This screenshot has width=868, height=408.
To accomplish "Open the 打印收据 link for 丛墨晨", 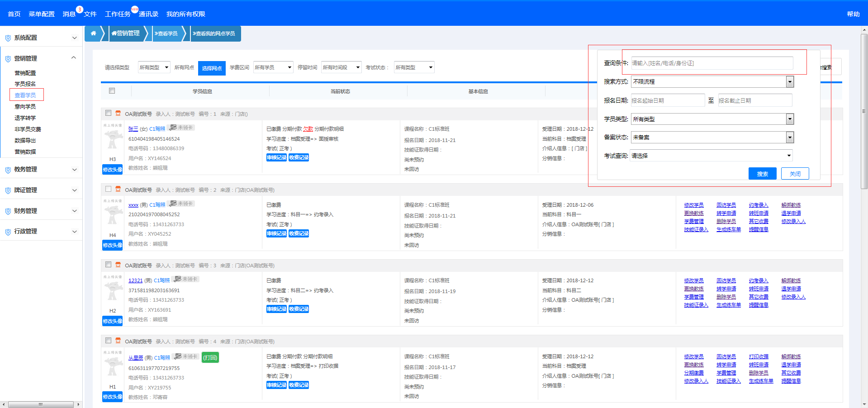I will (x=759, y=356).
